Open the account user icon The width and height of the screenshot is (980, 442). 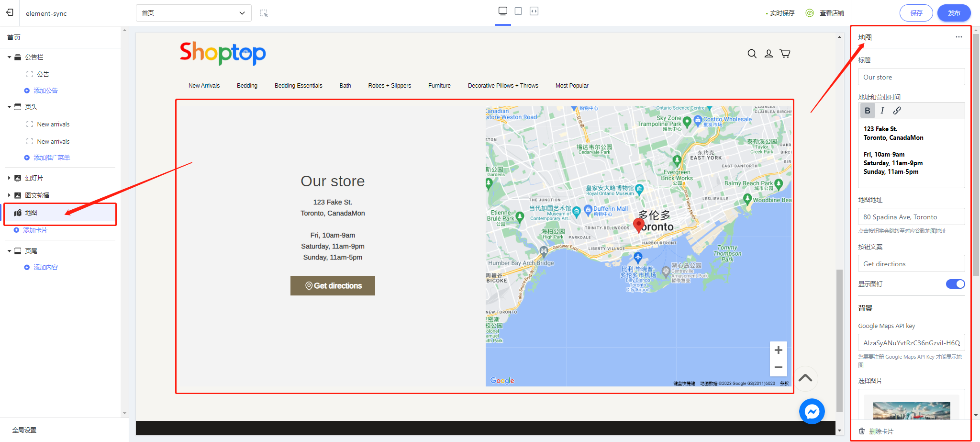tap(768, 54)
